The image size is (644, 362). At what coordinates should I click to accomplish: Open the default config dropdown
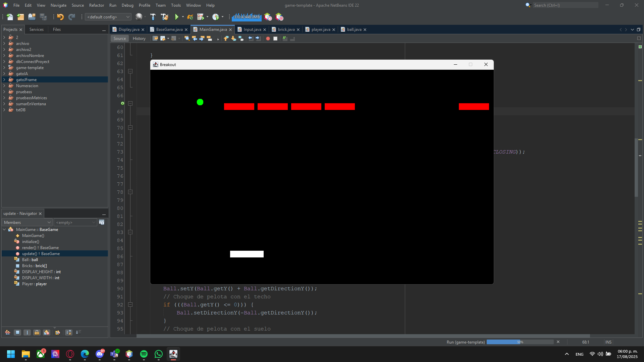[108, 17]
